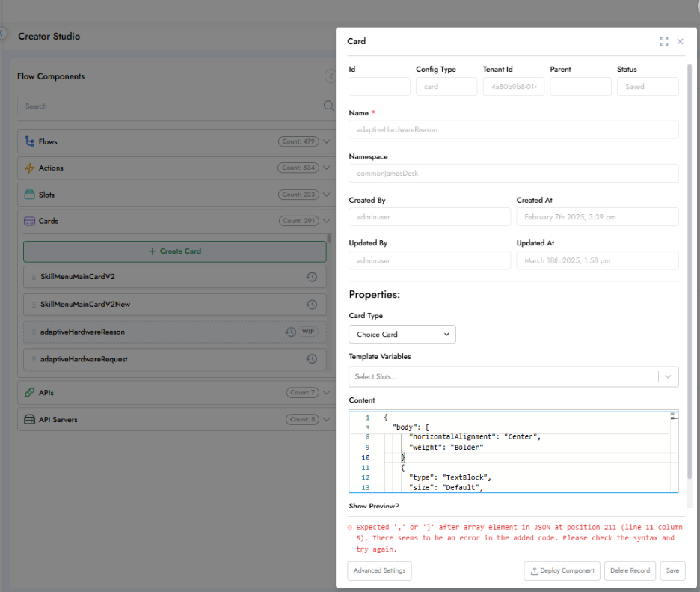Open history for SkillMenuMainCardV2
The width and height of the screenshot is (700, 592).
click(312, 277)
